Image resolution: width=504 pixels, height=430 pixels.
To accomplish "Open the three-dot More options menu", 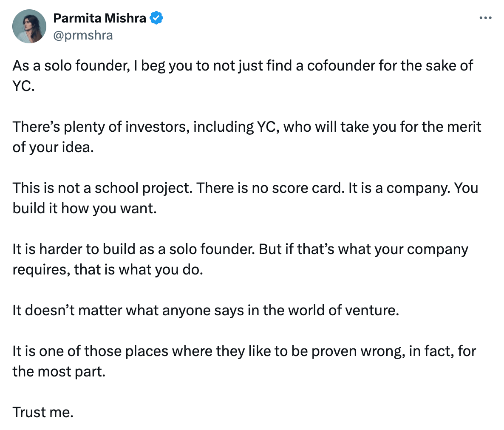I will click(485, 18).
